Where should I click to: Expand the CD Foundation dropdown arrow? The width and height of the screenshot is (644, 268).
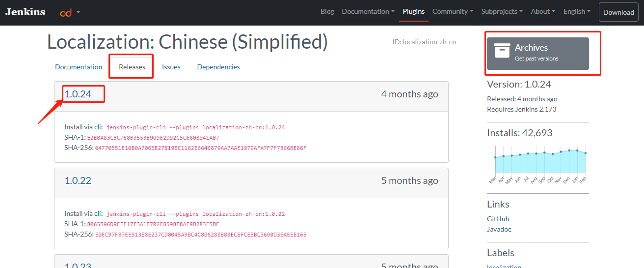tap(79, 12)
